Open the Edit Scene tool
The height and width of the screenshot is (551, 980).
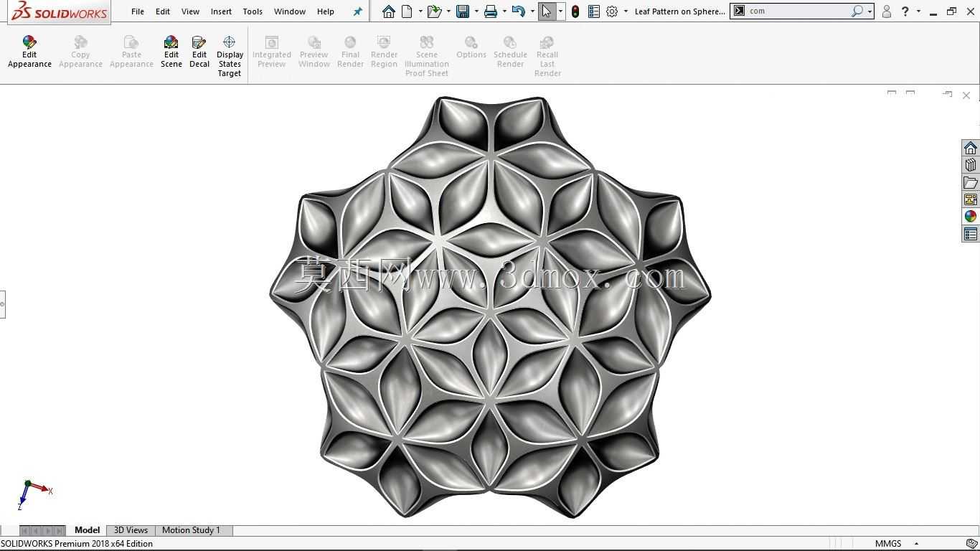point(171,52)
